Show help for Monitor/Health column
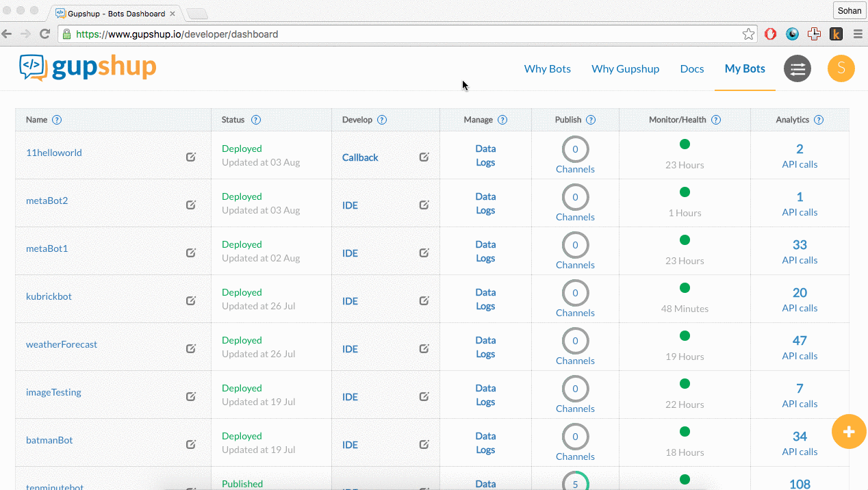 tap(716, 120)
